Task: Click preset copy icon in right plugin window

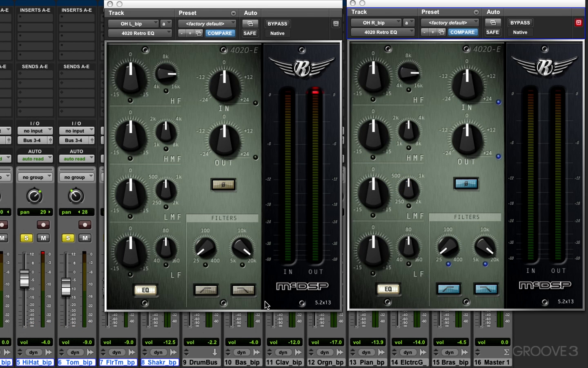Action: pyautogui.click(x=442, y=32)
